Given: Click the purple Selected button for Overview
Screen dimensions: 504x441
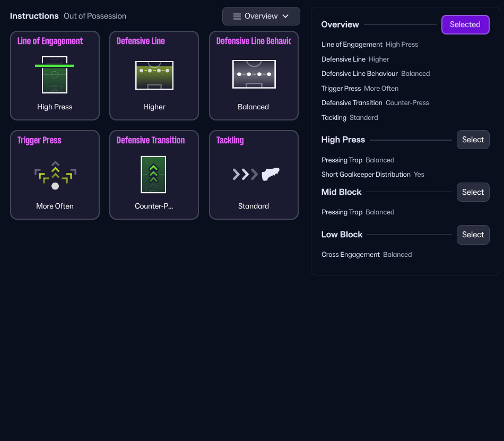Looking at the screenshot, I should (x=465, y=24).
